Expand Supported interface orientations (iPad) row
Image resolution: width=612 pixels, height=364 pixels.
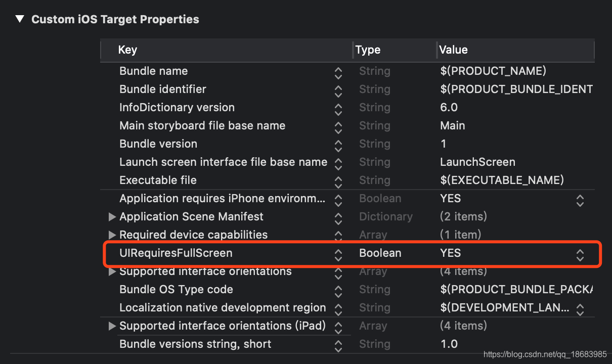[112, 326]
